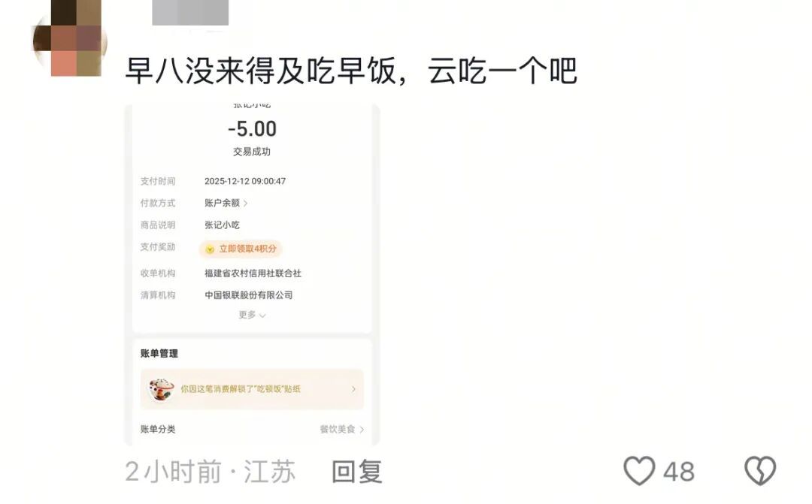This screenshot has width=812, height=504.
Task: Open the commenter's pixelated avatar
Action: (x=70, y=39)
